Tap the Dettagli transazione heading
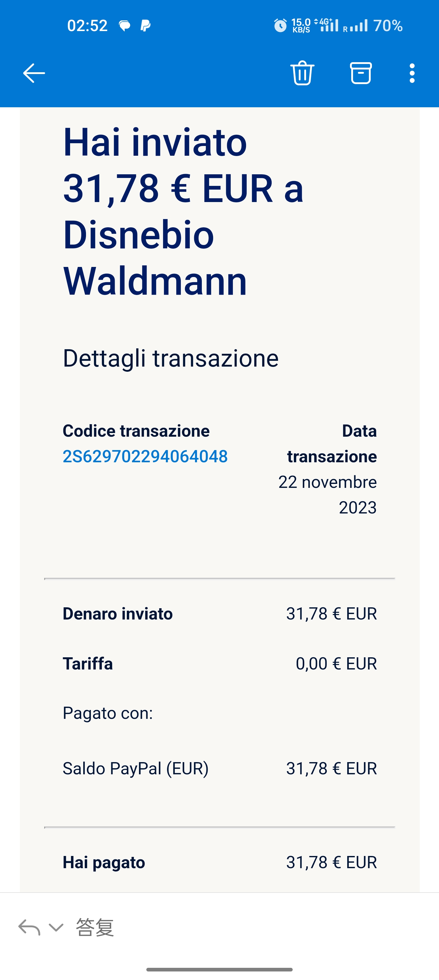The height and width of the screenshot is (980, 439). click(171, 358)
